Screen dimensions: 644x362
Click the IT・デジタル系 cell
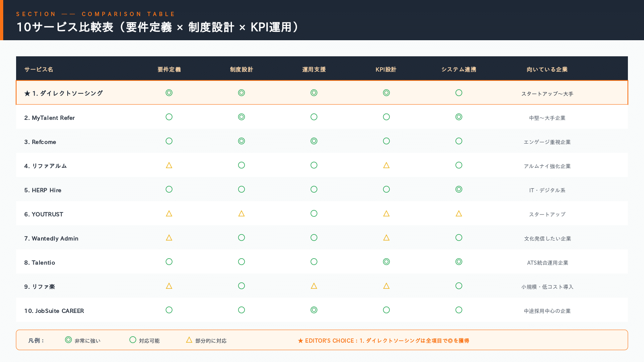547,190
